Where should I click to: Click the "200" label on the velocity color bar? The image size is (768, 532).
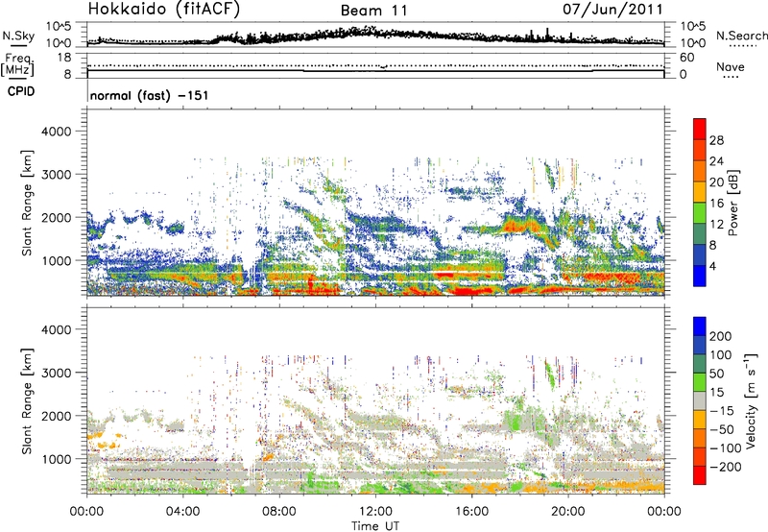(x=721, y=336)
